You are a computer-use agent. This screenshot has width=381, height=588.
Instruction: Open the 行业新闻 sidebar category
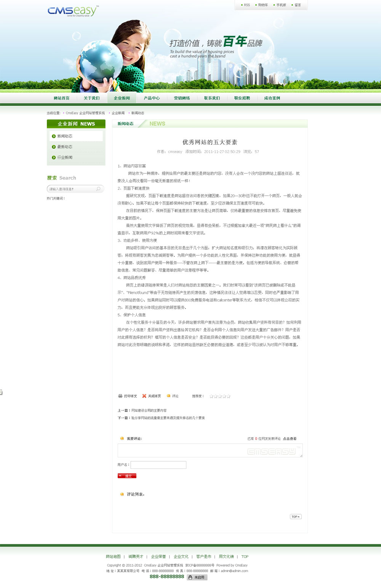[x=65, y=158]
